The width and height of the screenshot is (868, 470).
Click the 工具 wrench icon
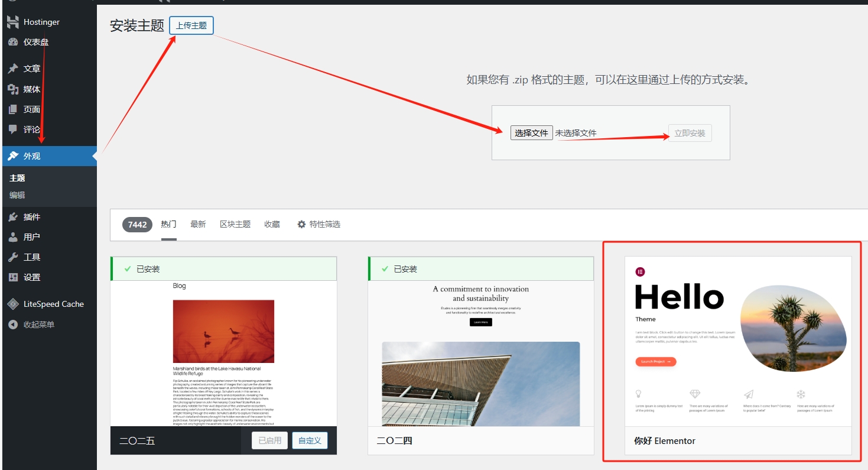pyautogui.click(x=13, y=257)
